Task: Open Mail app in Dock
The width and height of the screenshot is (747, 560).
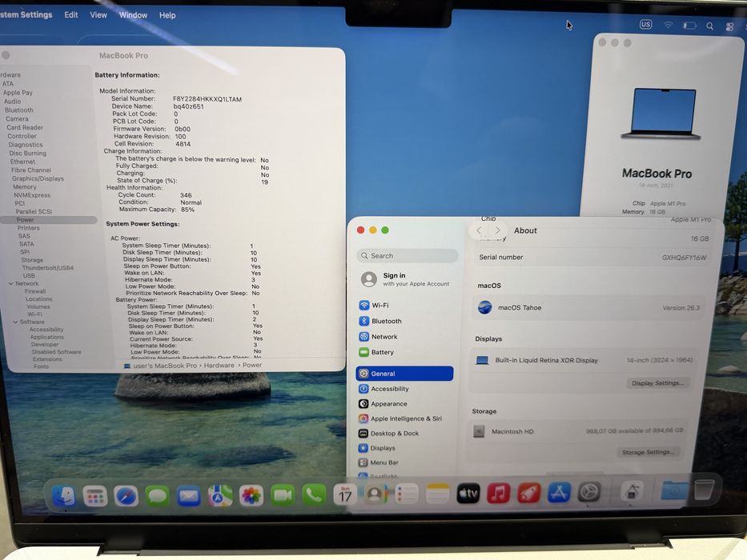Action: click(x=189, y=496)
